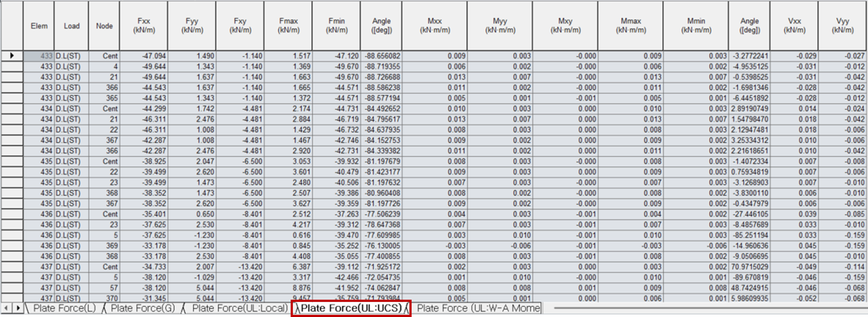Image resolution: width=868 pixels, height=317 pixels.
Task: Select the Fmin cell with value -39.932
Action: (337, 161)
